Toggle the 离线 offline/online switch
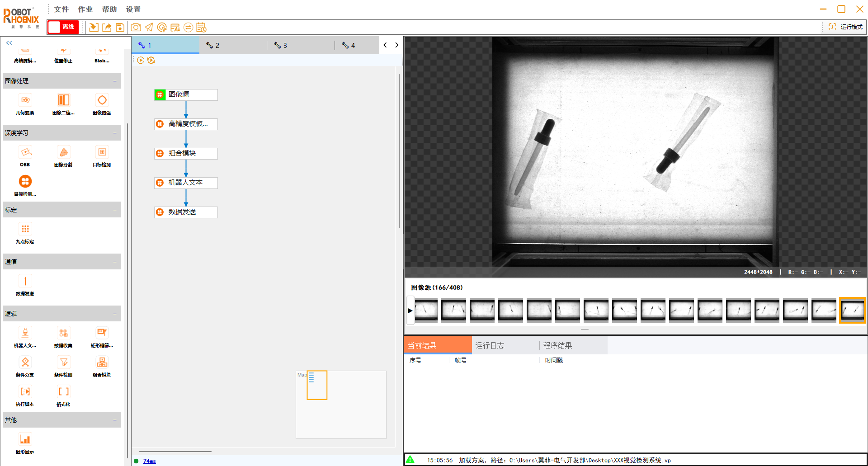 coord(63,27)
